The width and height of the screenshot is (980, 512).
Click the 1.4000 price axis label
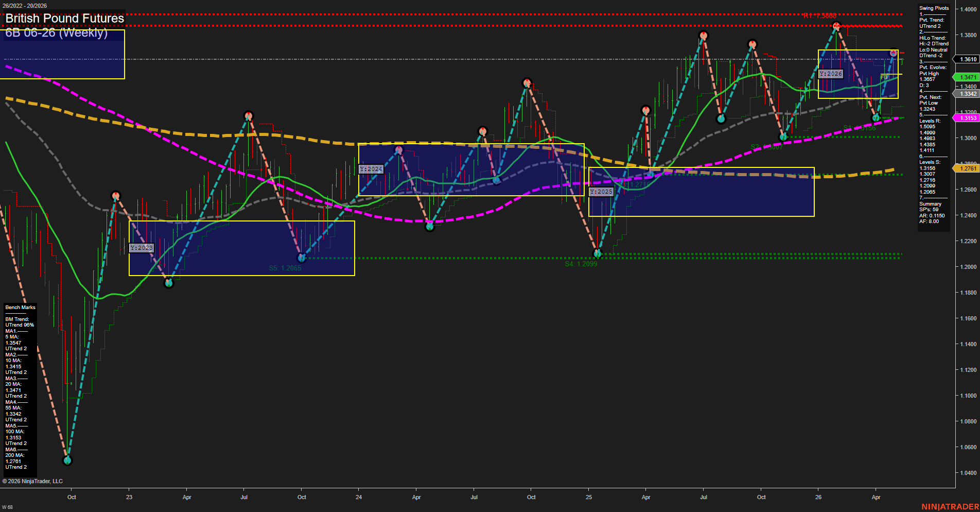[968, 9]
